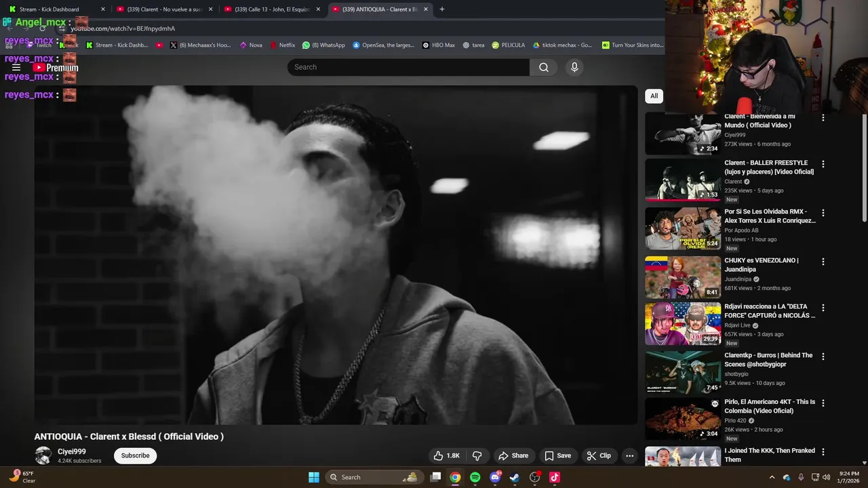
Task: Open the Ciyei999 channel avatar
Action: point(43,455)
